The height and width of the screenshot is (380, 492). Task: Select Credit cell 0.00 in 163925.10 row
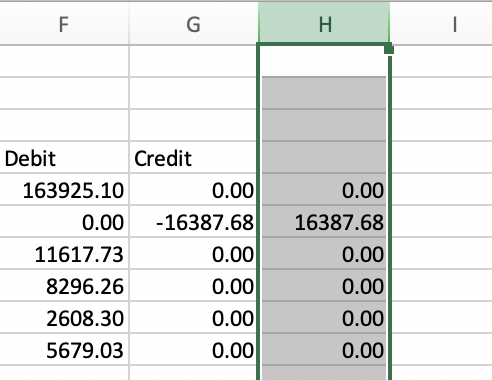coord(193,189)
